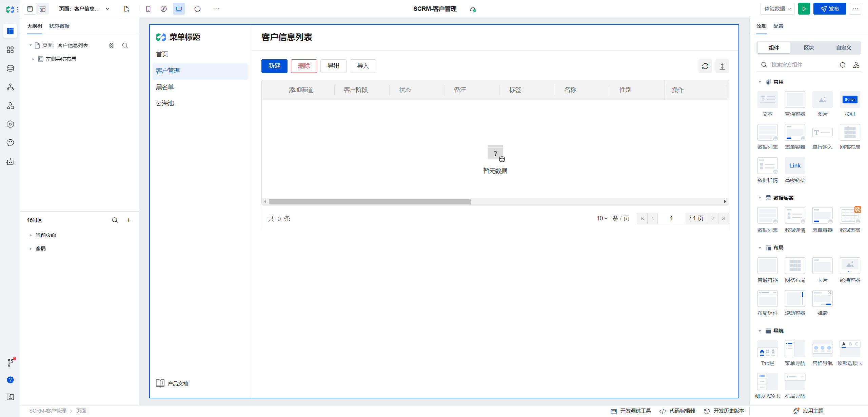Open the version branch icon in sidebar
This screenshot has width=868, height=417.
(11, 362)
